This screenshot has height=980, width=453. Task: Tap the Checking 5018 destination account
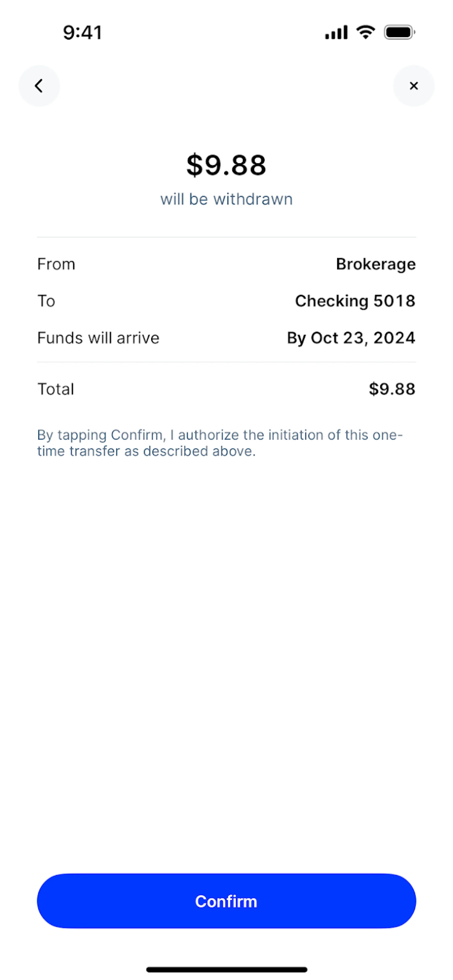[x=355, y=301]
